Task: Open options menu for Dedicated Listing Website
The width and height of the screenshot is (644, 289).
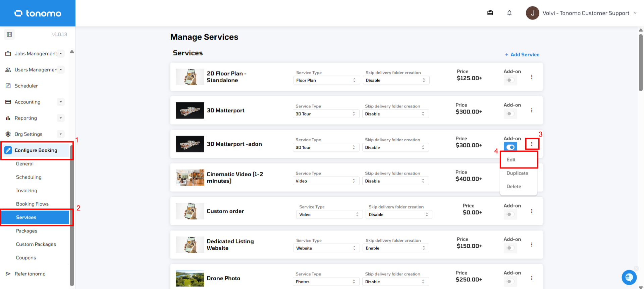Action: coord(532,245)
